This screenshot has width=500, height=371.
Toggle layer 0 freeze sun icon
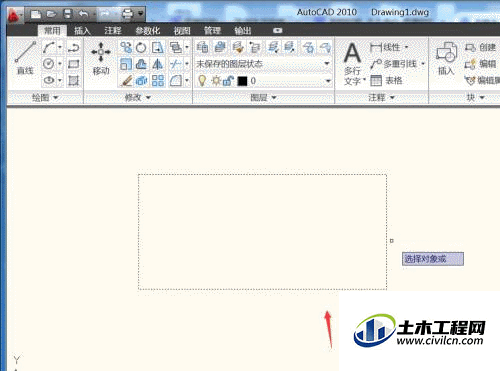216,81
